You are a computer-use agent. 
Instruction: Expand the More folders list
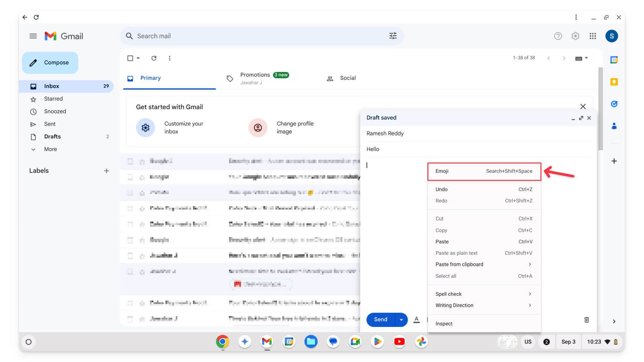coord(50,149)
